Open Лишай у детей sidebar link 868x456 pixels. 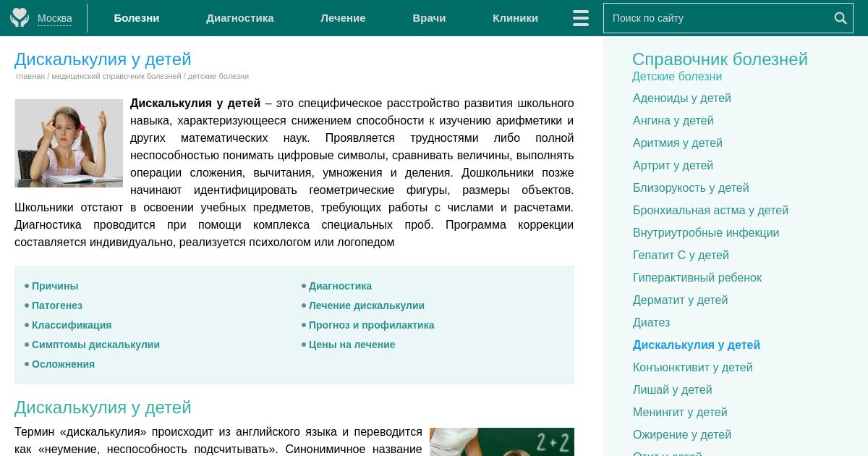[673, 389]
